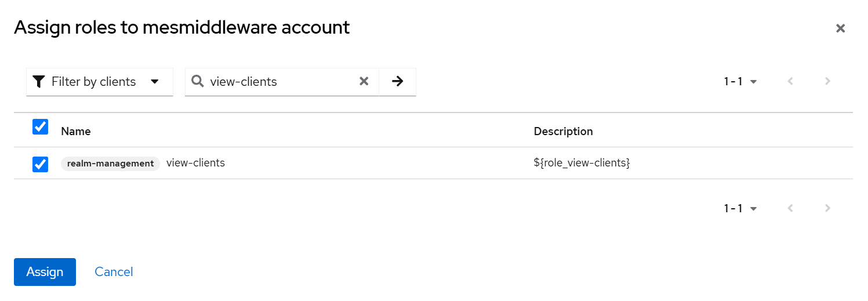
Task: Uncheck the select-all header checkbox
Action: point(40,127)
